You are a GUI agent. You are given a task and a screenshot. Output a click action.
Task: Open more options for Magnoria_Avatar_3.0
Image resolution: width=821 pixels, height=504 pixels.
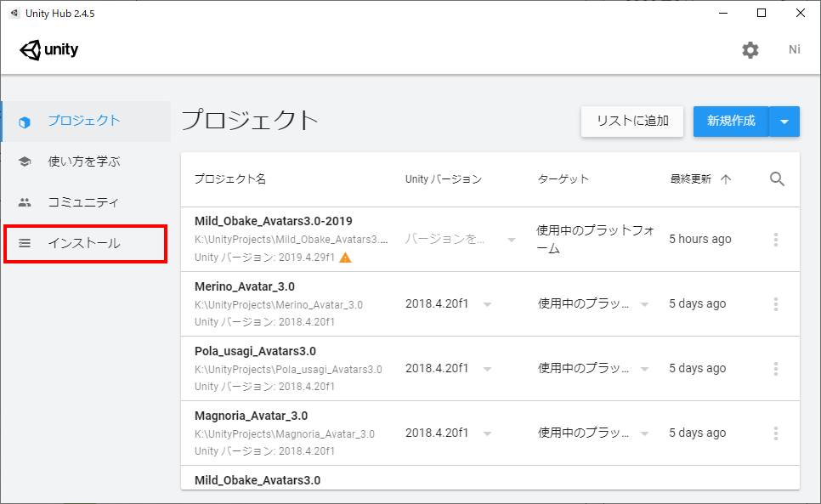click(x=776, y=433)
